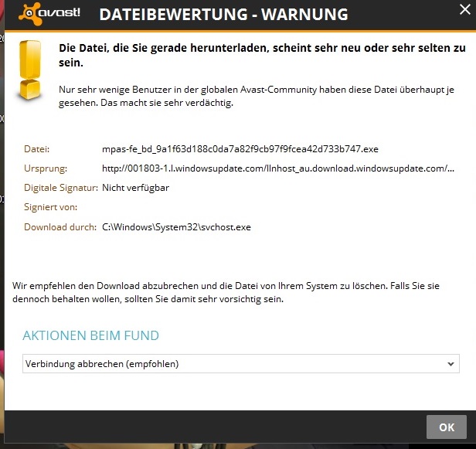Click the 'Nur sehr wenige Benutzer' description paragraph
This screenshot has width=476, height=449.
[257, 96]
